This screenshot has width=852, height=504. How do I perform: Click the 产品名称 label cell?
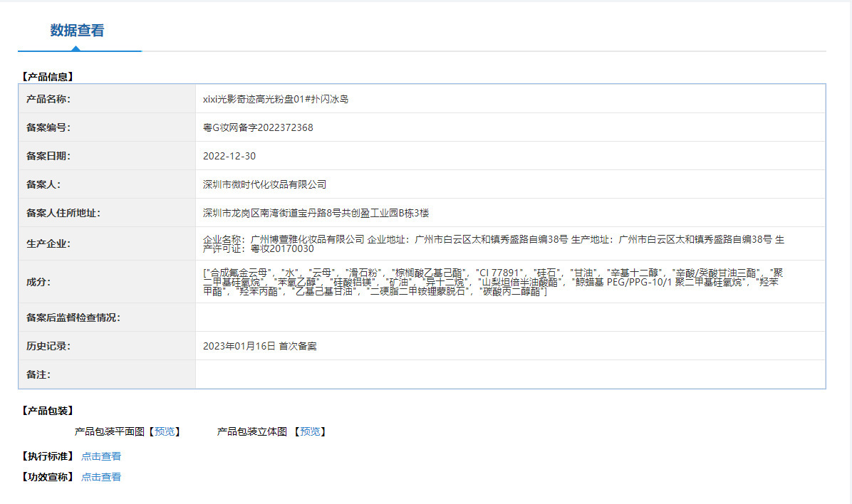click(107, 99)
